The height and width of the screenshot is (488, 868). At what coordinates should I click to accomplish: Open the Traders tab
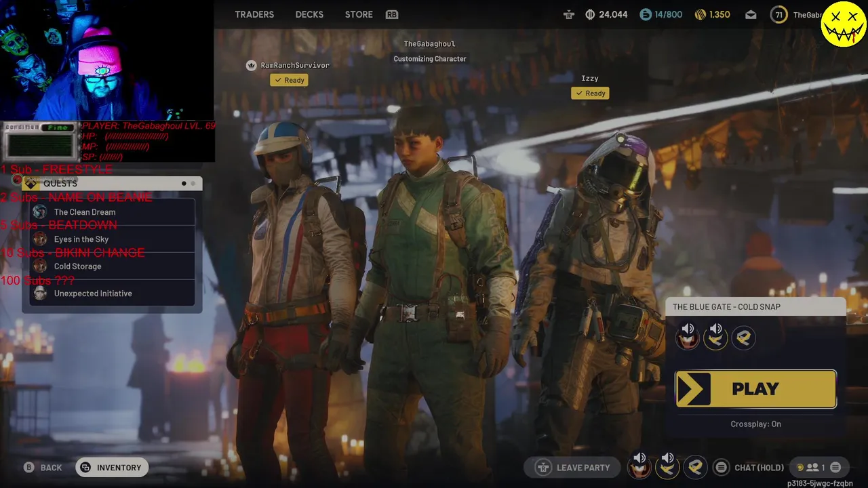click(x=254, y=14)
